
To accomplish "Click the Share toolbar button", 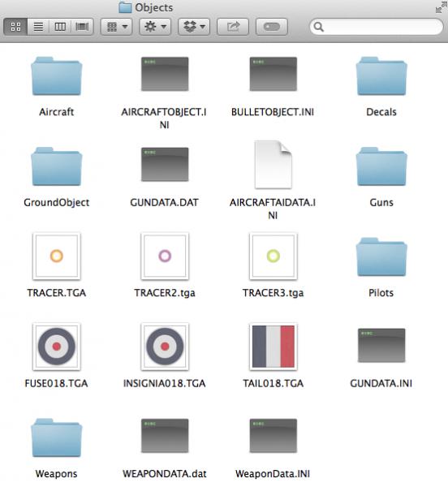I will pos(233,27).
